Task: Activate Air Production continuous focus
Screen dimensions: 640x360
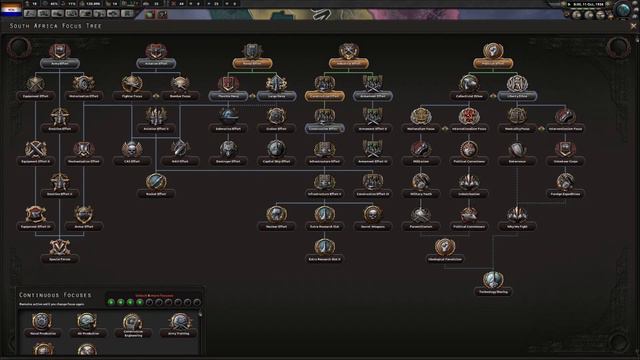Action: [x=88, y=325]
